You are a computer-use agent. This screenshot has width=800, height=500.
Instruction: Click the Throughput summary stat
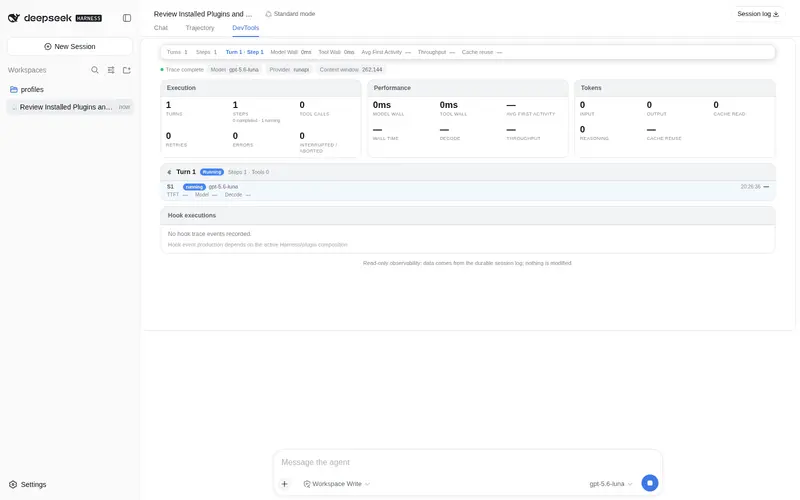pyautogui.click(x=436, y=52)
